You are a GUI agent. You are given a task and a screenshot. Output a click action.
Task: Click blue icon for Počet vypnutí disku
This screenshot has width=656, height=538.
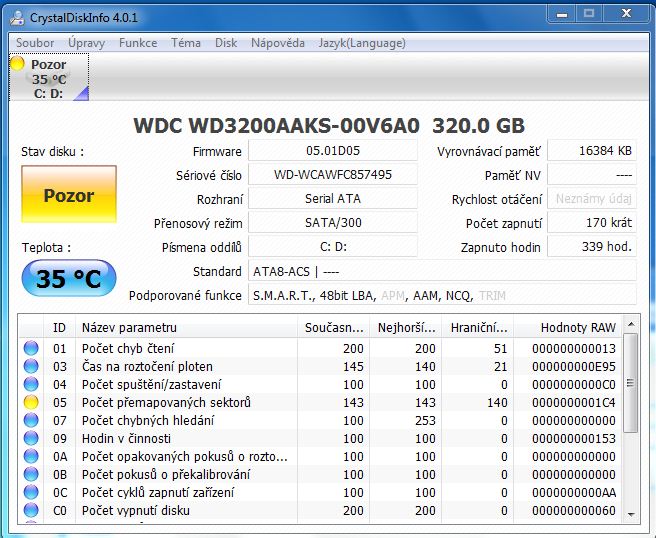(31, 510)
